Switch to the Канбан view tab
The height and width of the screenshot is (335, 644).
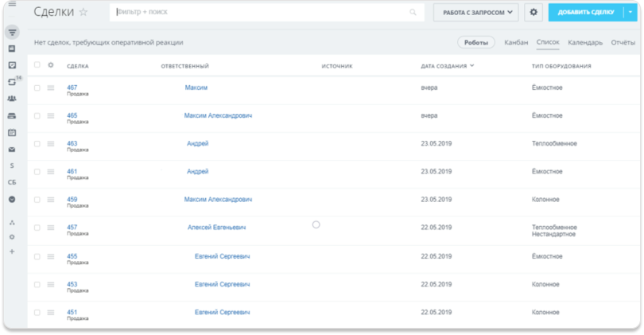(516, 42)
